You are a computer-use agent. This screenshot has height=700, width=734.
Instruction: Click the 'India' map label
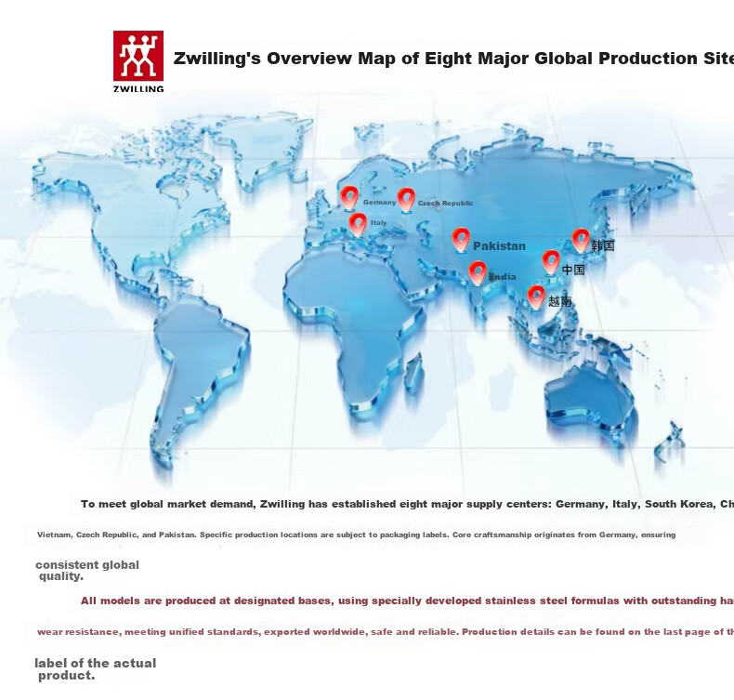(x=503, y=277)
